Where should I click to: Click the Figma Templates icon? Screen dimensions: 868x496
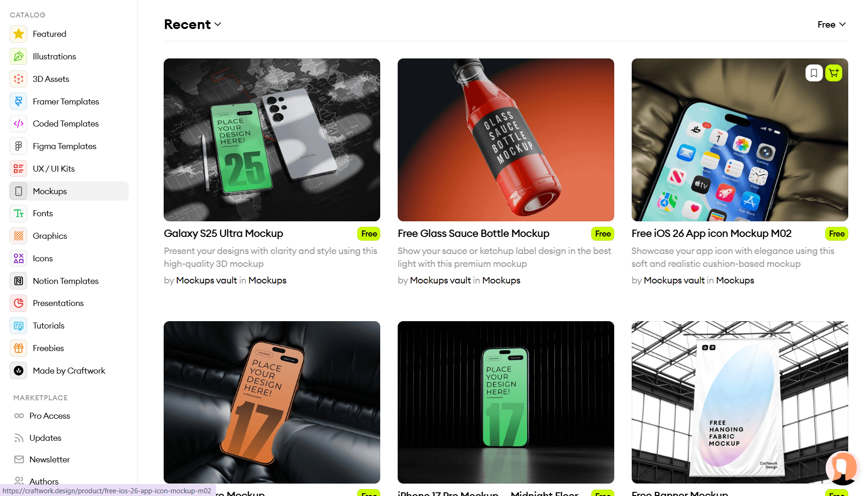(x=18, y=146)
